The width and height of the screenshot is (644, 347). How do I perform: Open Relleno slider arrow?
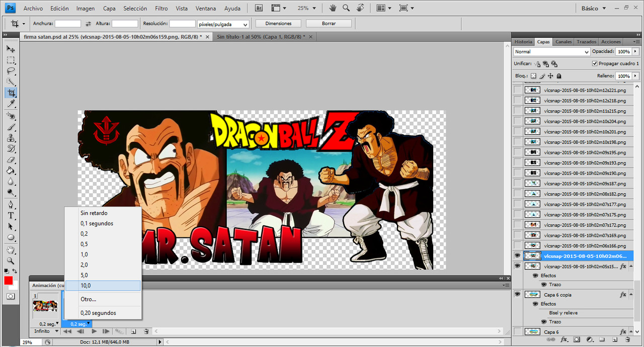(635, 76)
